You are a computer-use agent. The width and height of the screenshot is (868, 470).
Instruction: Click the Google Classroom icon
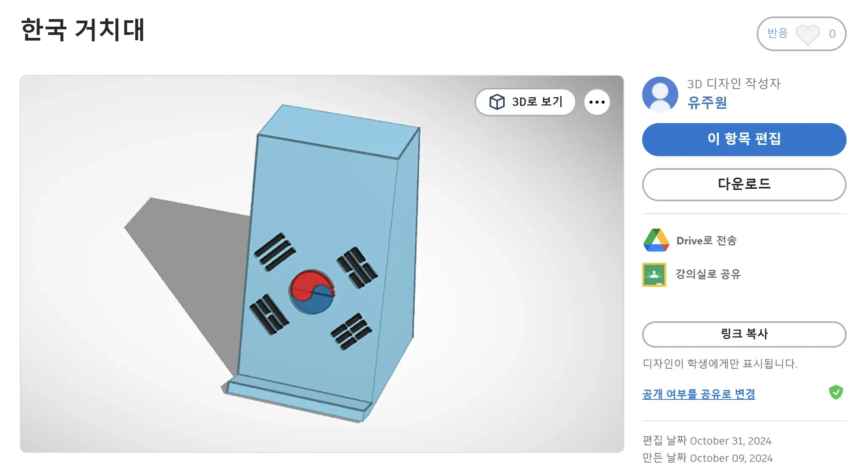pos(654,274)
